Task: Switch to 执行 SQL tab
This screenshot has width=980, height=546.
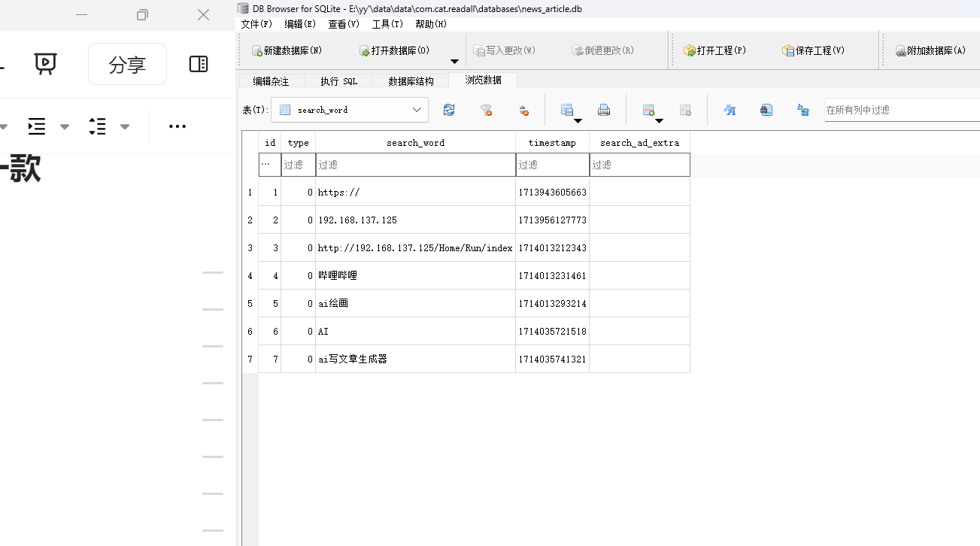Action: click(339, 81)
